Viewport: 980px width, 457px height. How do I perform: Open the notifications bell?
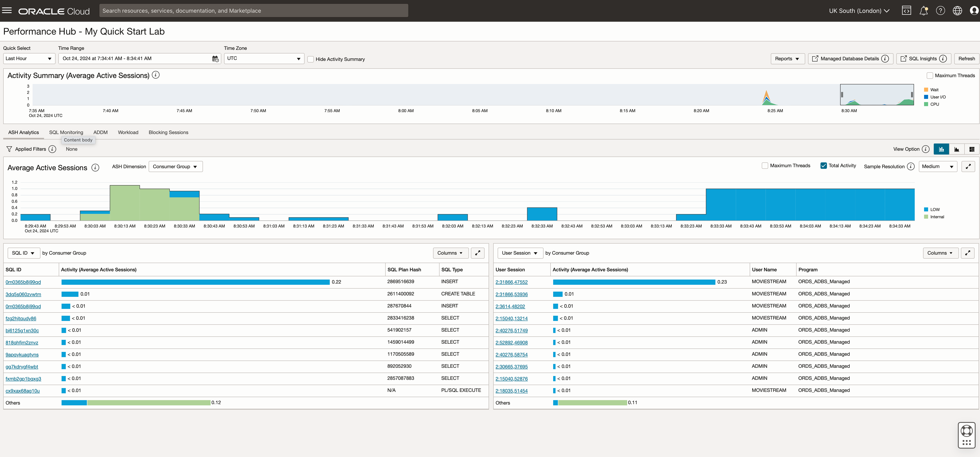[x=923, y=11]
